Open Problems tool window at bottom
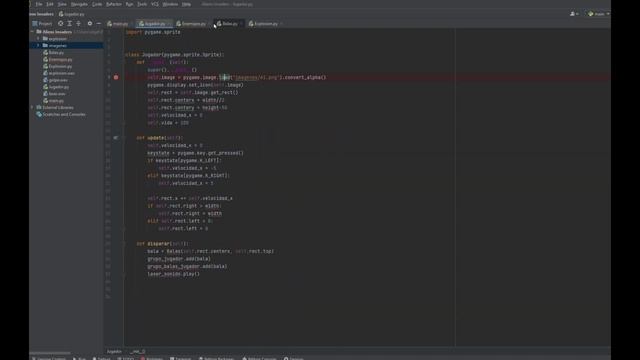 point(152,358)
